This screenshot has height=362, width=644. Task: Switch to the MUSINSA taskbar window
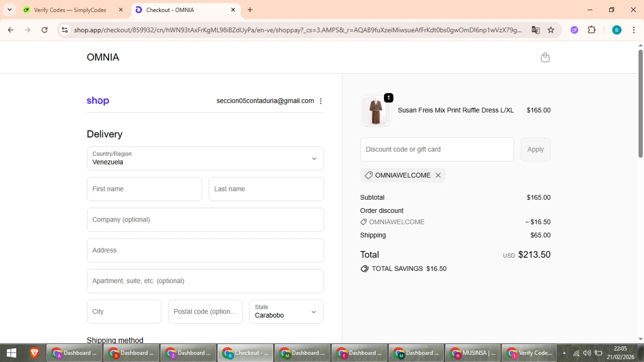(473, 353)
